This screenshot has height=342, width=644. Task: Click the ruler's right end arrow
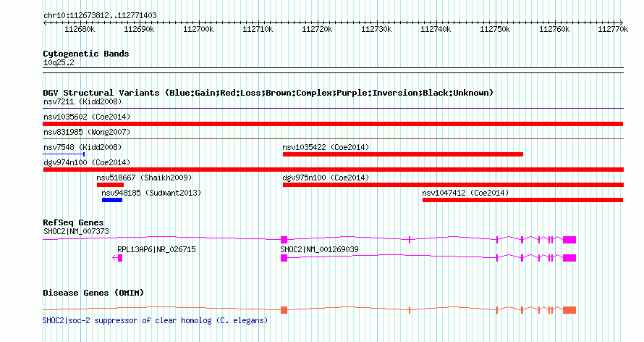622,23
